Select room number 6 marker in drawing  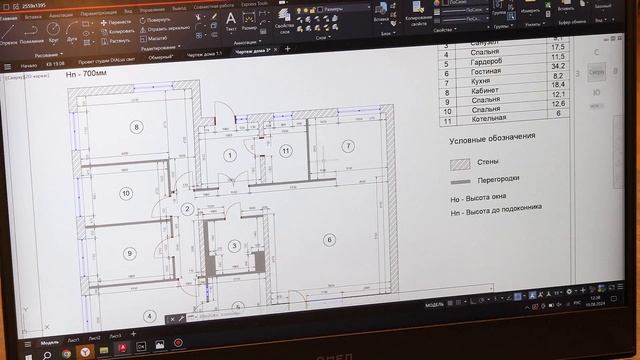point(329,240)
